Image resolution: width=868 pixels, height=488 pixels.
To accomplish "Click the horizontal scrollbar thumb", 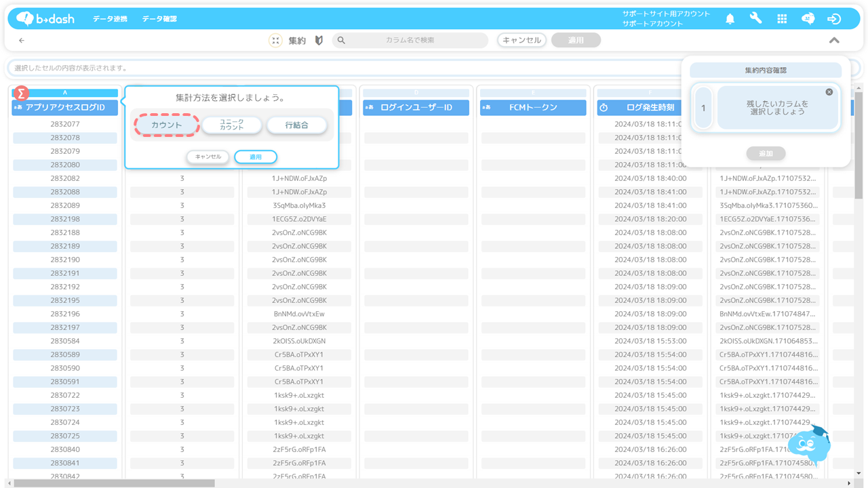I will tap(114, 483).
